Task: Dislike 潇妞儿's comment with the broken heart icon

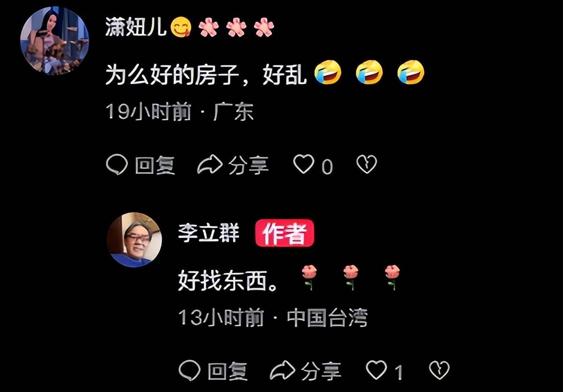Action: pyautogui.click(x=367, y=165)
